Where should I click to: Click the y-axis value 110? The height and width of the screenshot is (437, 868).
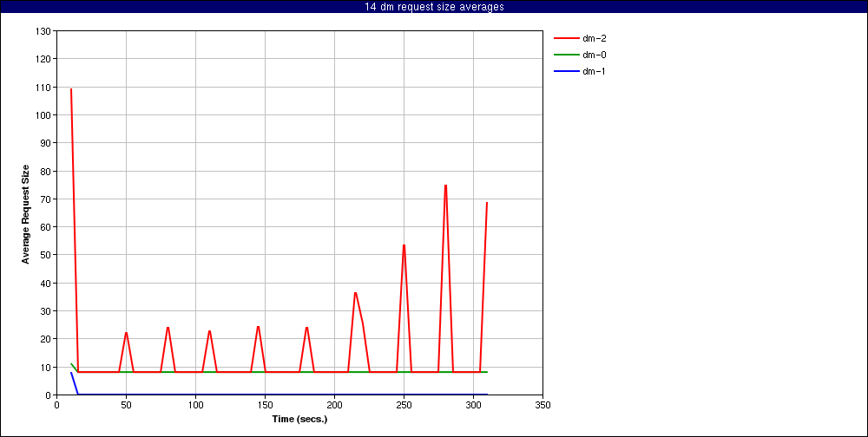pos(45,87)
